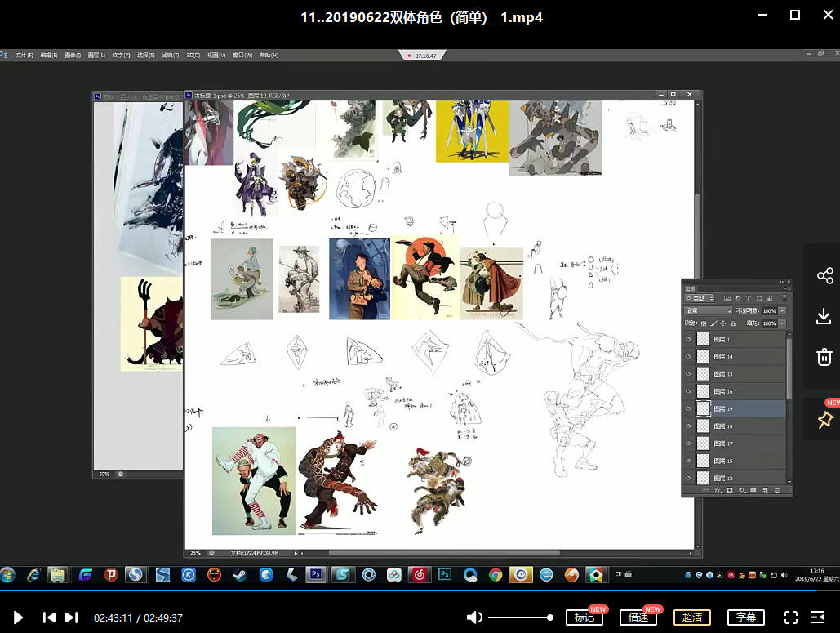The width and height of the screenshot is (840, 633).
Task: Click the download icon on right sidebar
Action: click(x=824, y=316)
